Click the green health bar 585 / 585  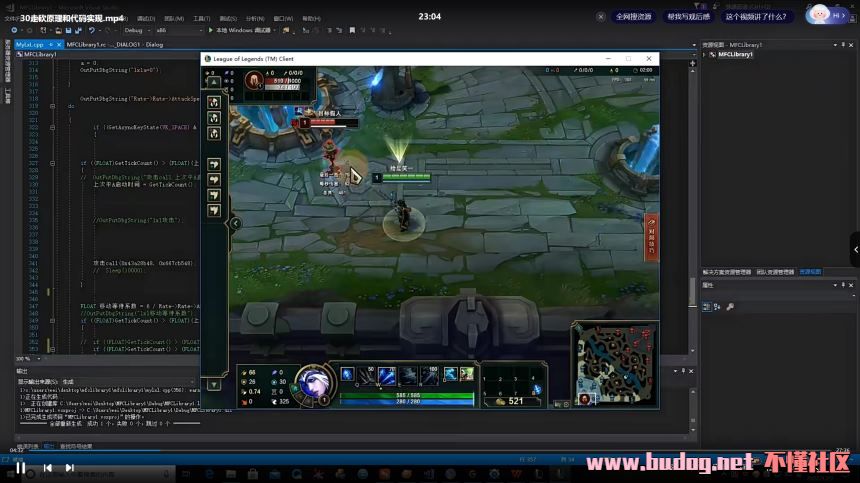click(x=406, y=395)
